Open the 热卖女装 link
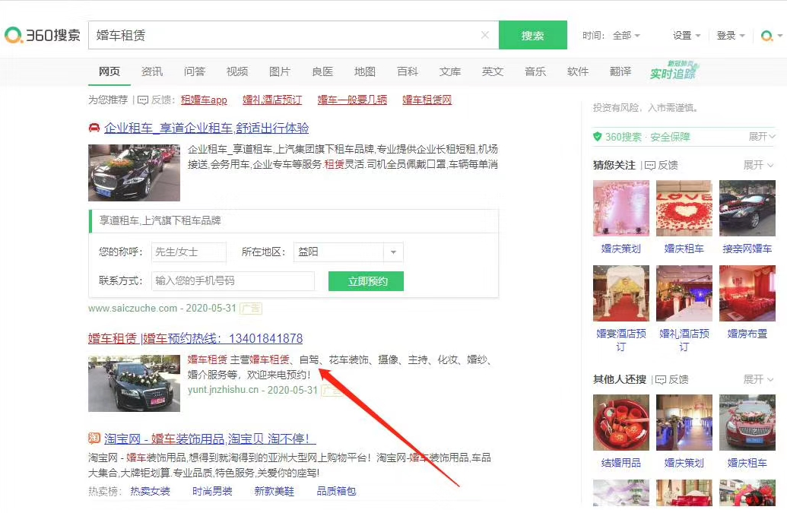Screen dimensions: 787x532 150,492
